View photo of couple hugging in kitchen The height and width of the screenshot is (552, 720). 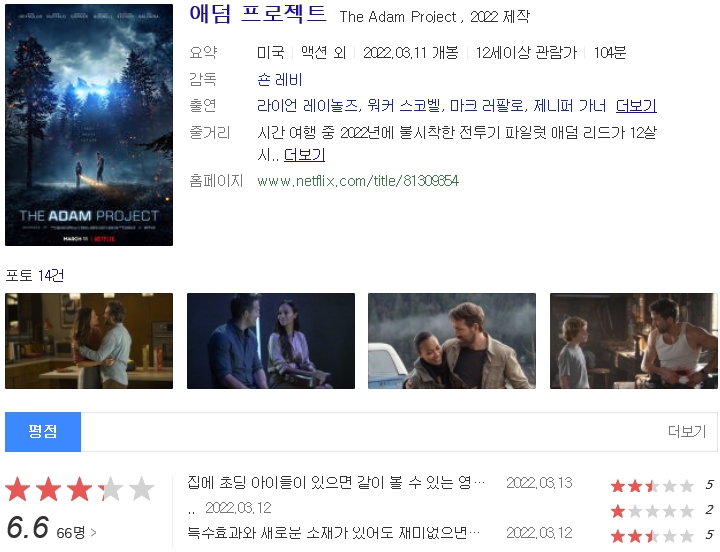click(89, 341)
